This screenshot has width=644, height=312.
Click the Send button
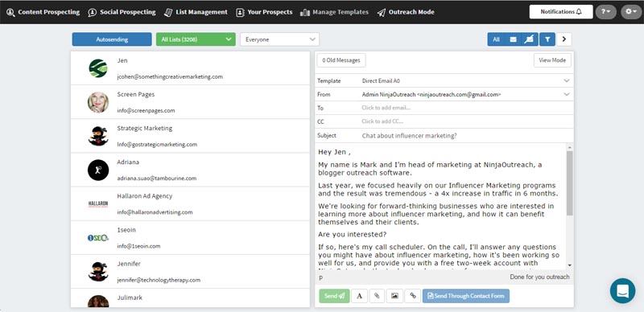[334, 296]
